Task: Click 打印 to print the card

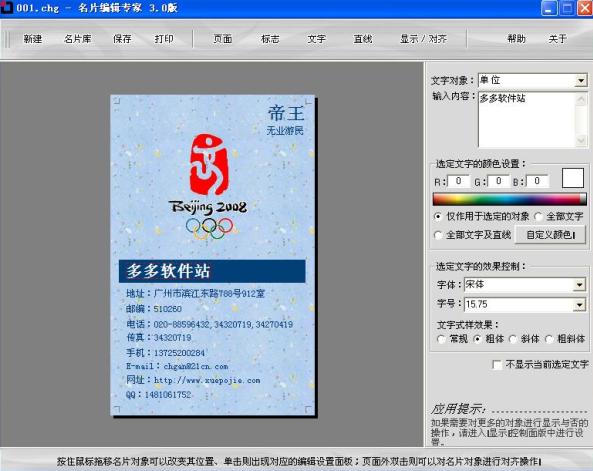Action: point(164,39)
